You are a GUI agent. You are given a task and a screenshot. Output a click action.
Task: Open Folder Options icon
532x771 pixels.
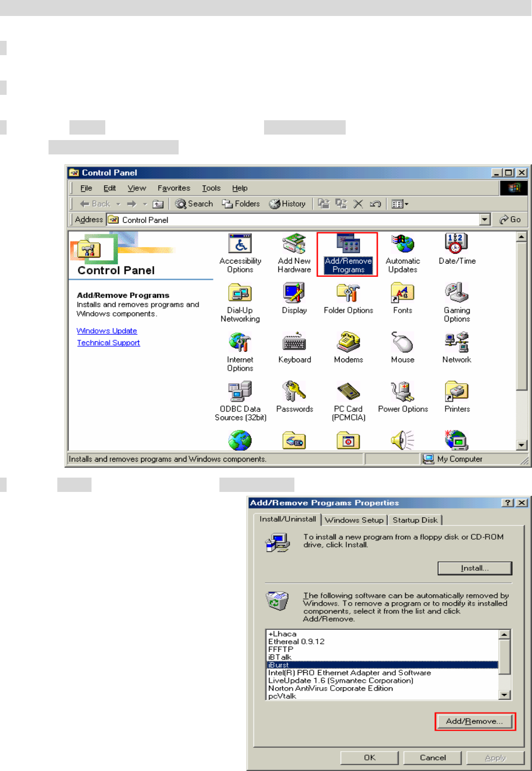coord(348,298)
